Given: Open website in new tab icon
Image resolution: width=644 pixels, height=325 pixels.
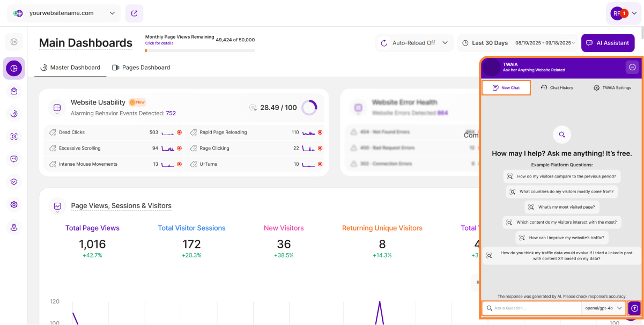Looking at the screenshot, I should (134, 13).
